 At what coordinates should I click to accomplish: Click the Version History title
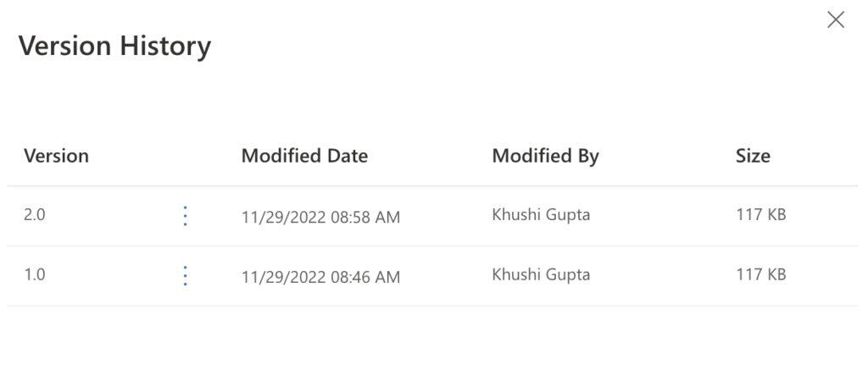click(x=114, y=46)
